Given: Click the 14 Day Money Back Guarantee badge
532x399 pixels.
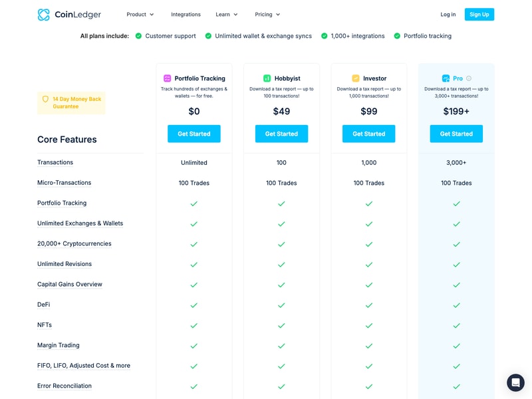Looking at the screenshot, I should coord(71,103).
